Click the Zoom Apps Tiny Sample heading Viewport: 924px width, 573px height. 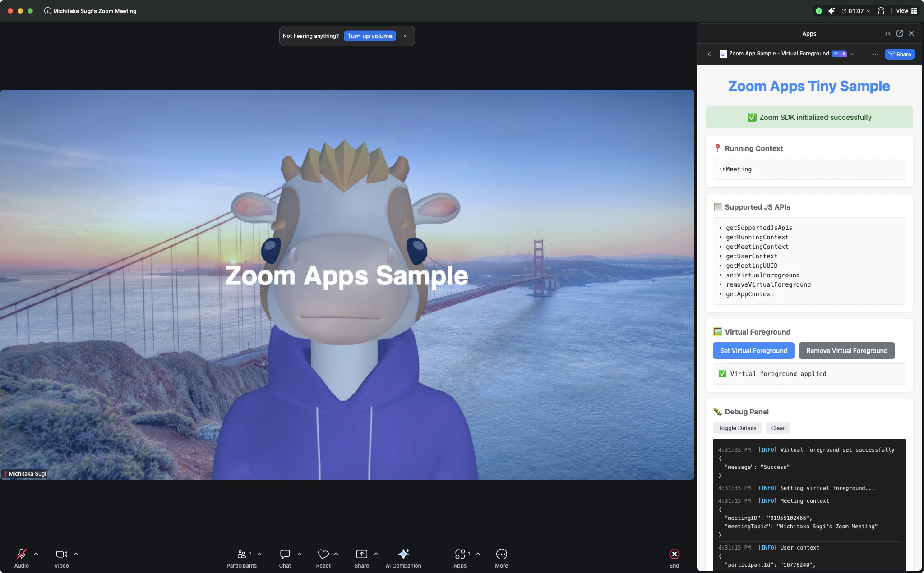[x=809, y=86]
